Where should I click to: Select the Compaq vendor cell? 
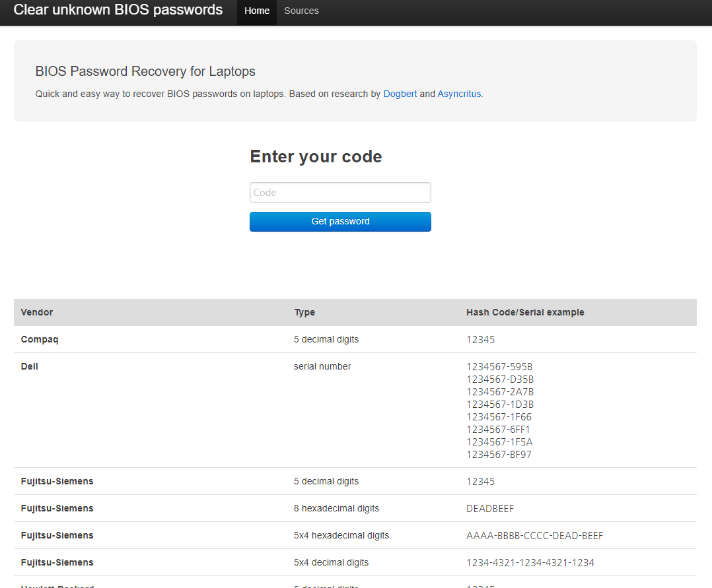40,339
